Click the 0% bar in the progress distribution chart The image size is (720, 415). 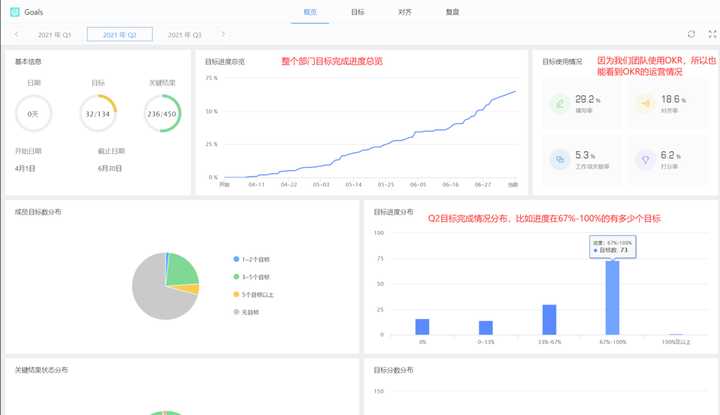click(422, 327)
